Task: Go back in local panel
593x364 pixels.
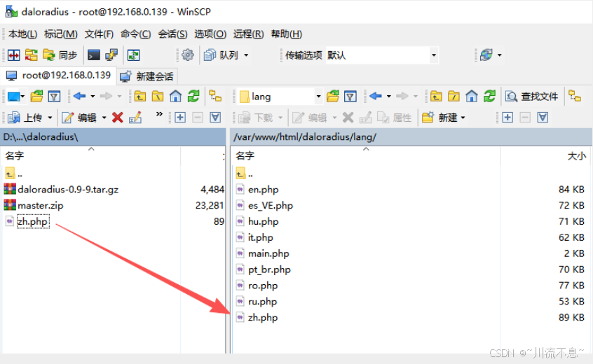Action: (x=79, y=97)
